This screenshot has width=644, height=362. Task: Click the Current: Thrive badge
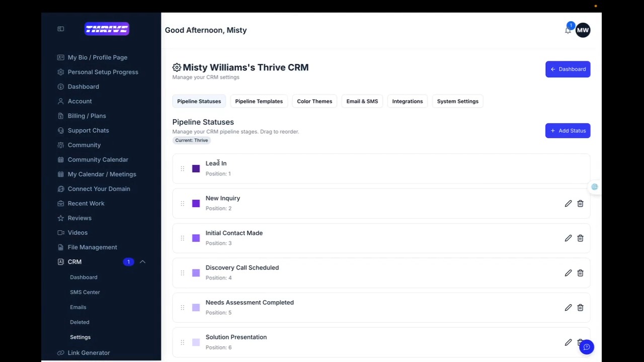(x=192, y=140)
